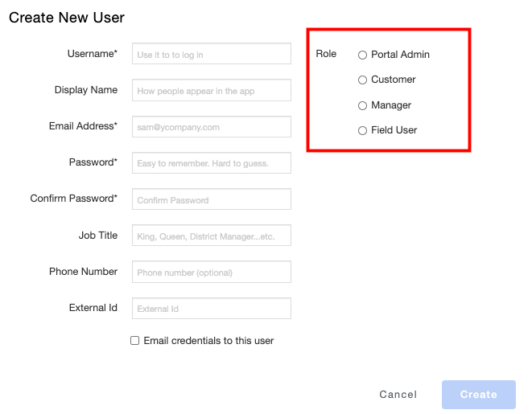532x414 pixels.
Task: Click the Portal Admin label text
Action: 400,55
